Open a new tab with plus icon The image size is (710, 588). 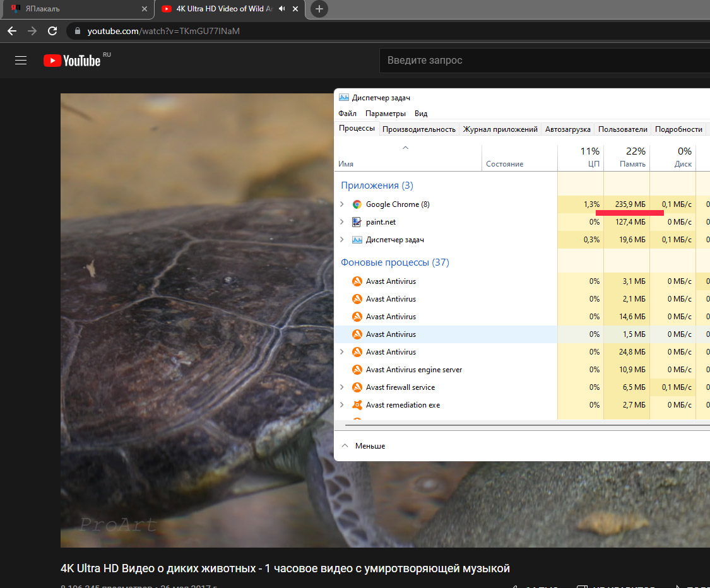coord(319,9)
